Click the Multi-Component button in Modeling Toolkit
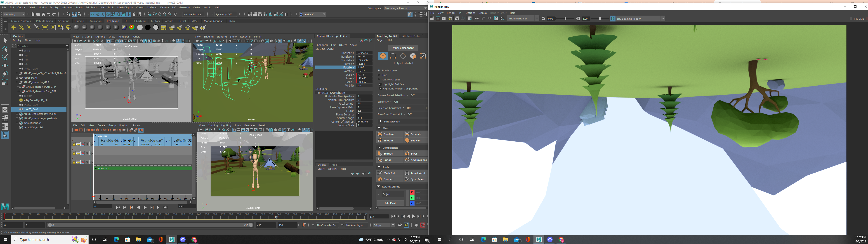Viewport: 868px width, 244px height. click(x=403, y=48)
